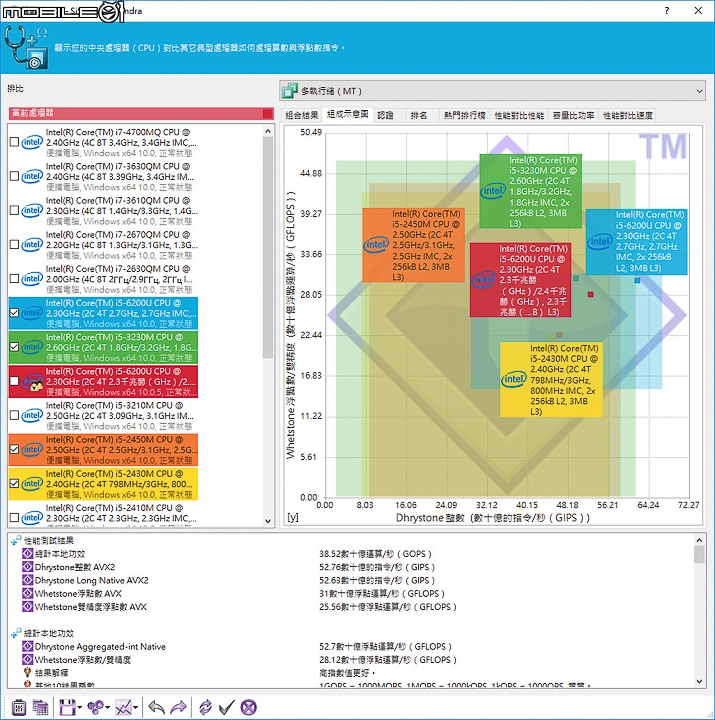Click the red data point in the chart

click(591, 294)
